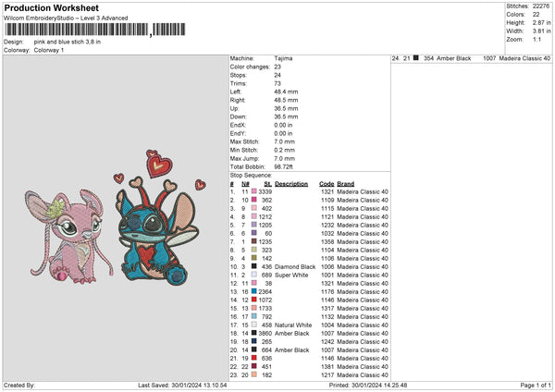Select the design name 'pink and blue stich 3,8 in'
The width and height of the screenshot is (555, 392).
[68, 42]
